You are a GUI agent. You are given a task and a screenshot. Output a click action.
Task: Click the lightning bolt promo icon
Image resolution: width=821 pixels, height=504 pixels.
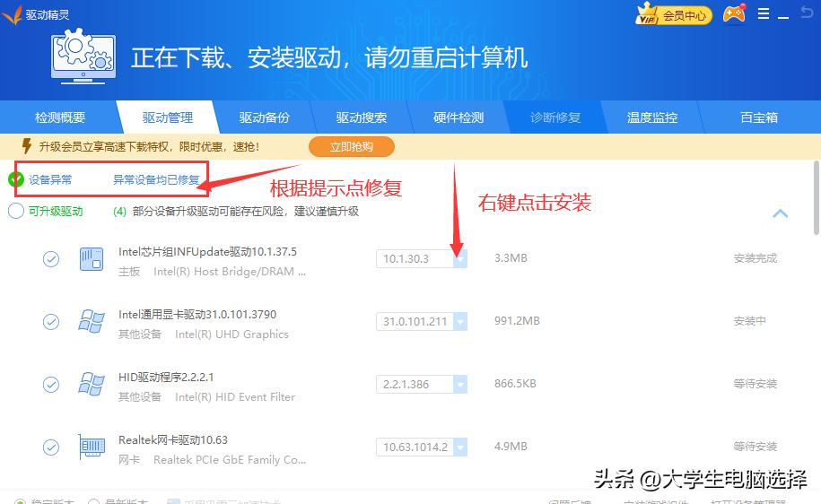pyautogui.click(x=26, y=146)
